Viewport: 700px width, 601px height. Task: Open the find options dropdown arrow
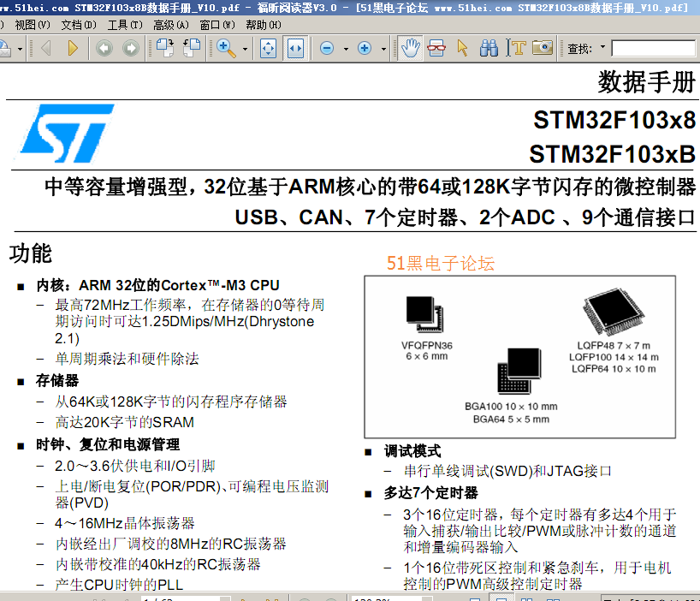[x=602, y=47]
